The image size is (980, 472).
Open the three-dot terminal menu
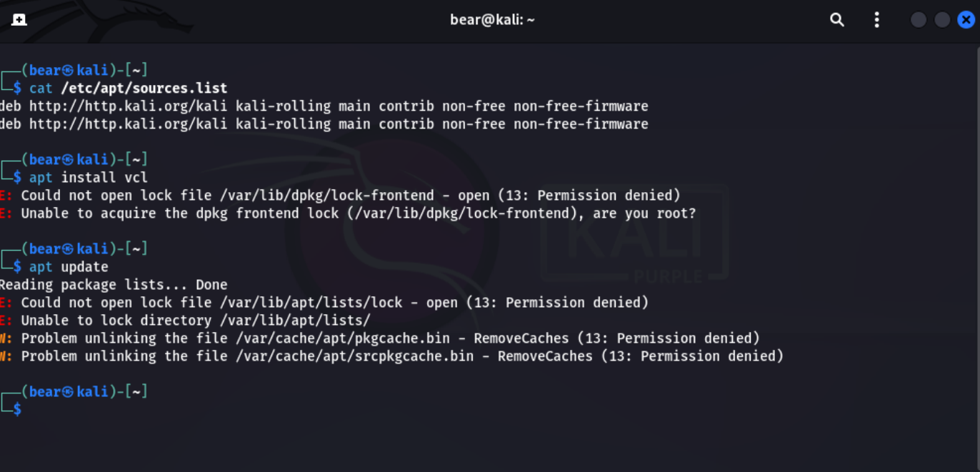point(876,20)
